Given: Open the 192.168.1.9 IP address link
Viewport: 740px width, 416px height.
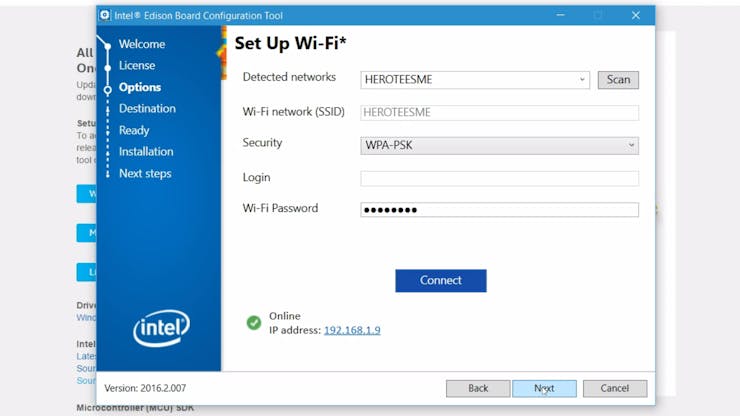Looking at the screenshot, I should click(x=352, y=330).
